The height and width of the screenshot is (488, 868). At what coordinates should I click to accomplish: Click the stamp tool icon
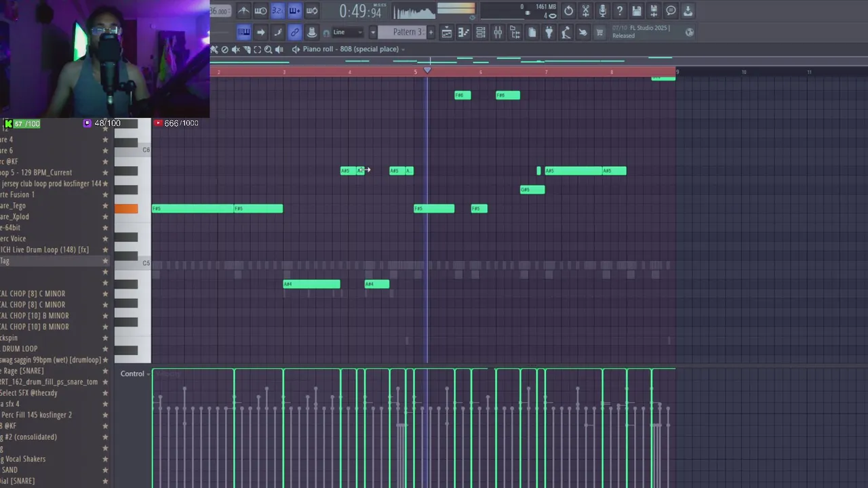311,32
